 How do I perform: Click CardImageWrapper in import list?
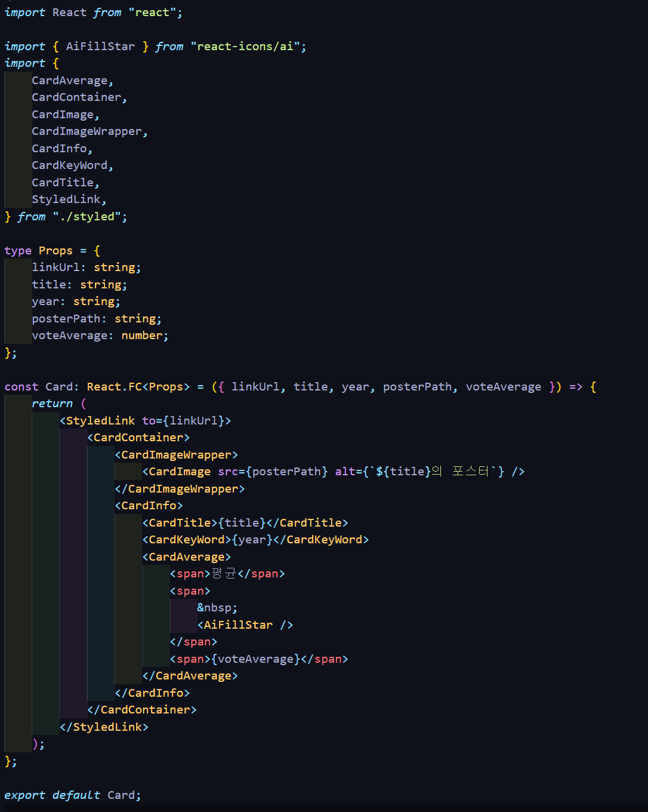coord(87,131)
